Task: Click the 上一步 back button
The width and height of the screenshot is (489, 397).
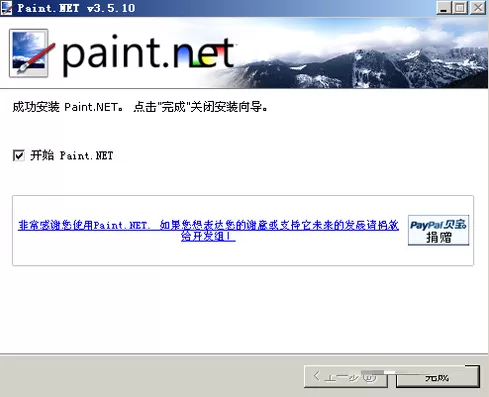Action: click(x=346, y=377)
